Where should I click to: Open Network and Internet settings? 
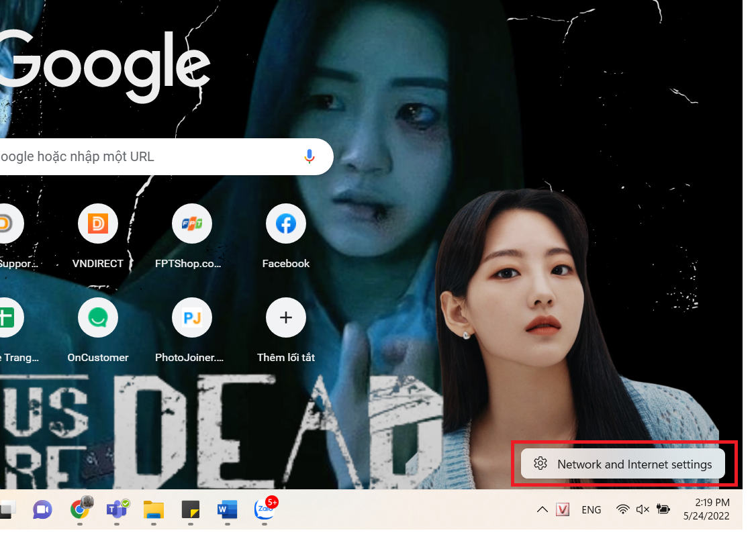pyautogui.click(x=623, y=464)
